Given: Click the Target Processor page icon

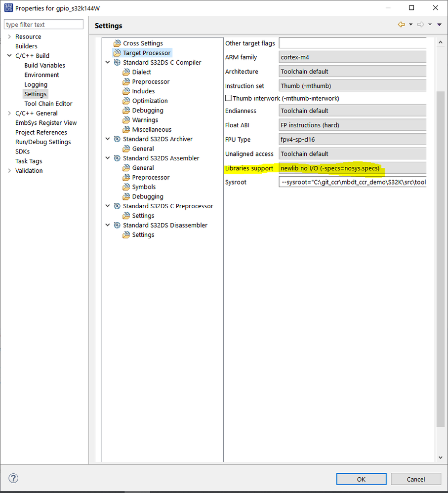Looking at the screenshot, I should click(117, 53).
